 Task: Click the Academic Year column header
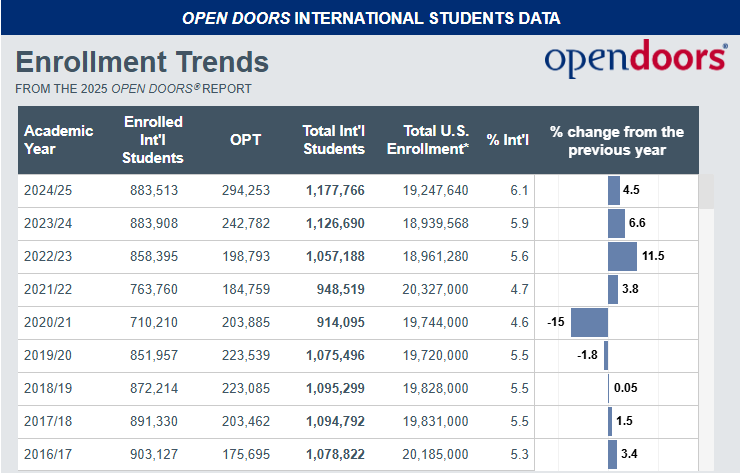point(58,140)
